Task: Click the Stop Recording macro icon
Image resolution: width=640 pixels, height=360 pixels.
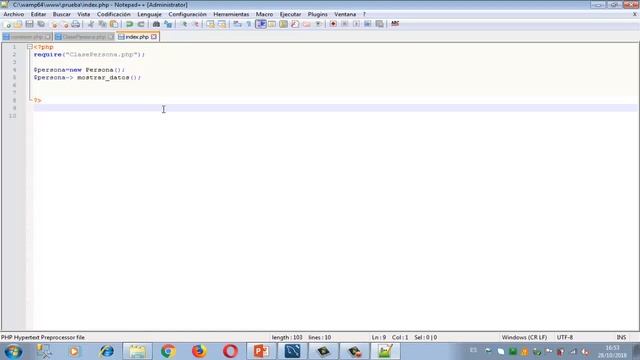Action: [344, 24]
